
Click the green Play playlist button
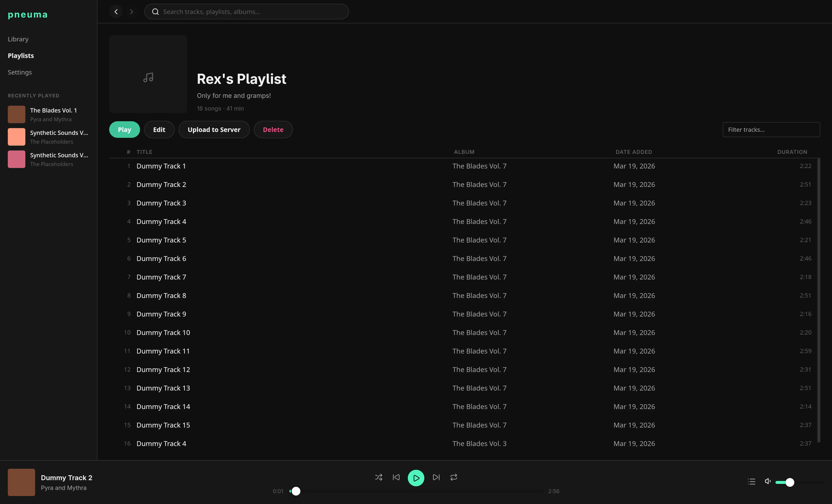pos(124,130)
